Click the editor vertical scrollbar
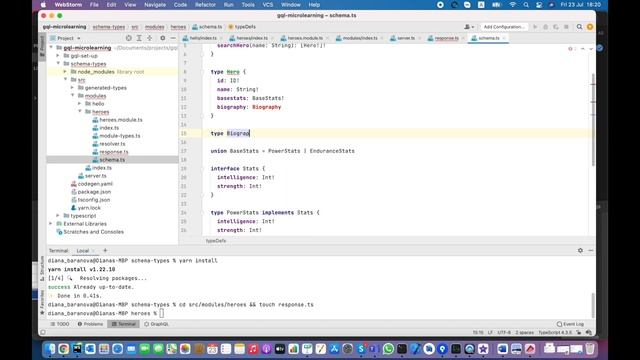Image resolution: width=640 pixels, height=360 pixels. click(x=593, y=119)
